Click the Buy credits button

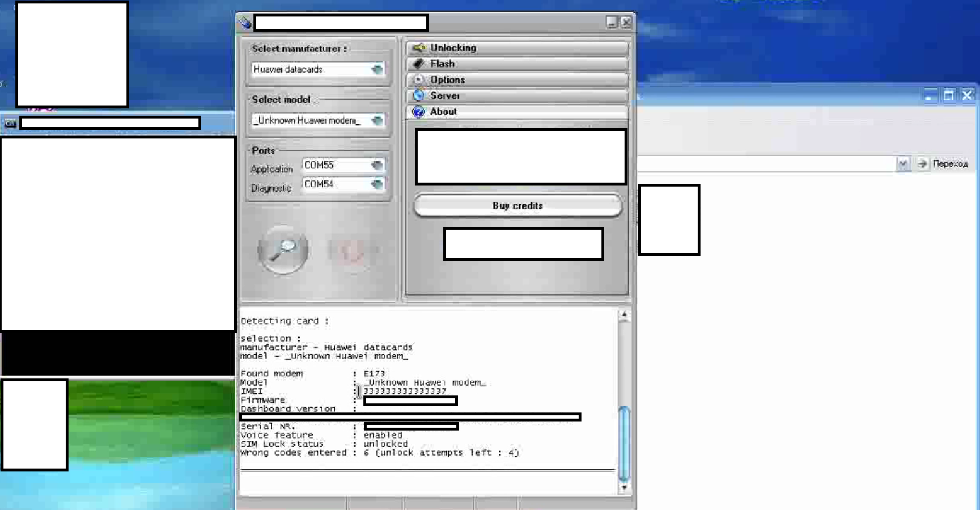[x=518, y=205]
